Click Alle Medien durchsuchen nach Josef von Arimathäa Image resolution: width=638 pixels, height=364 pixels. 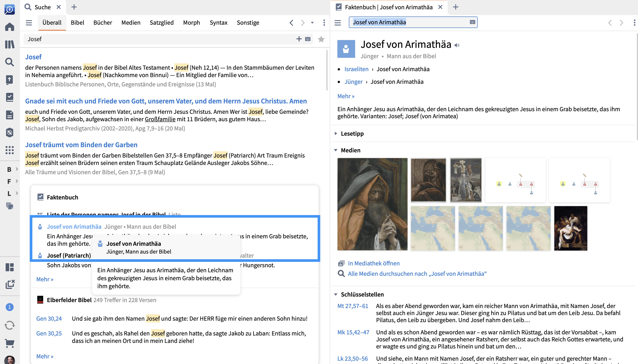[x=417, y=274]
